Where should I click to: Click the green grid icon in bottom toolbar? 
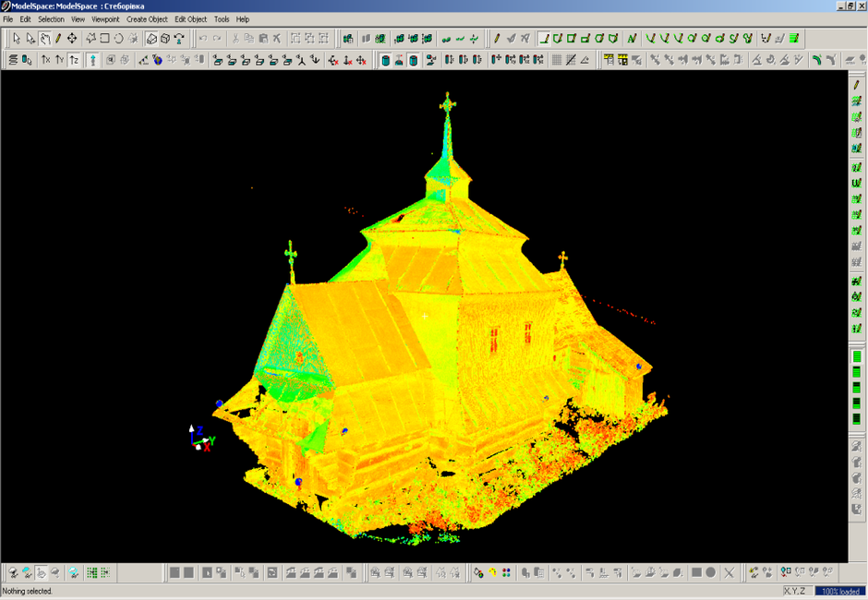pos(92,572)
